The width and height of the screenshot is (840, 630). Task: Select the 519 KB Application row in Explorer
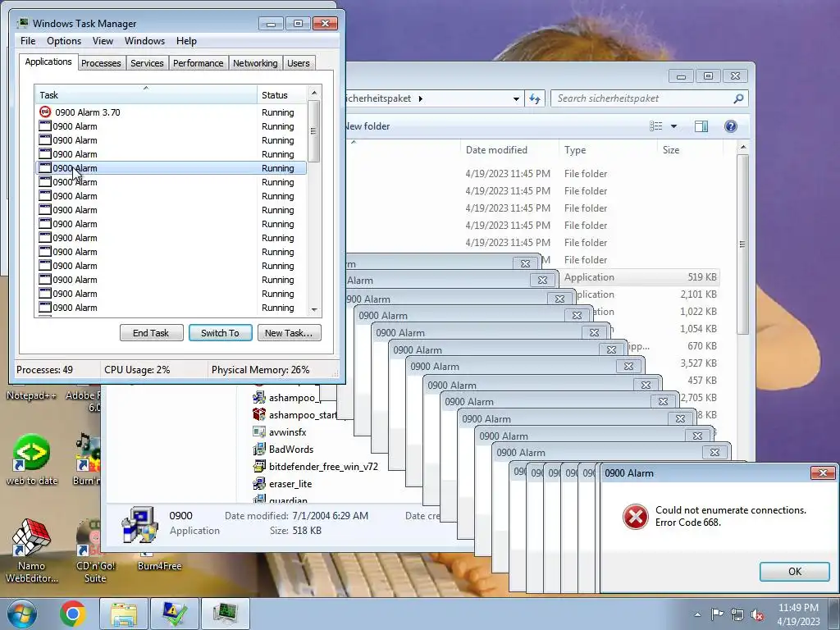pos(641,277)
